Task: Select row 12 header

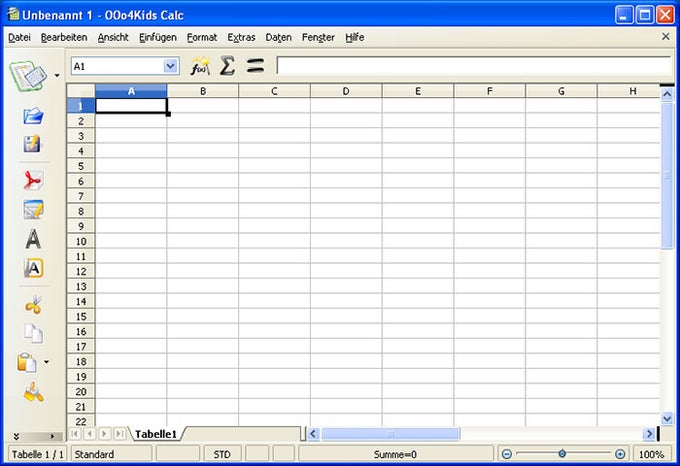Action: (x=81, y=271)
